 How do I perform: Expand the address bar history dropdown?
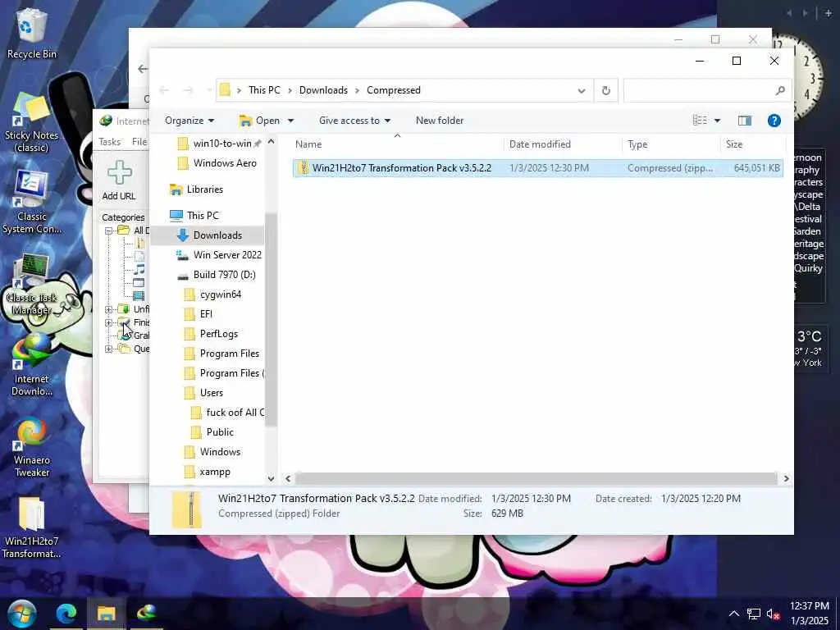coord(582,90)
